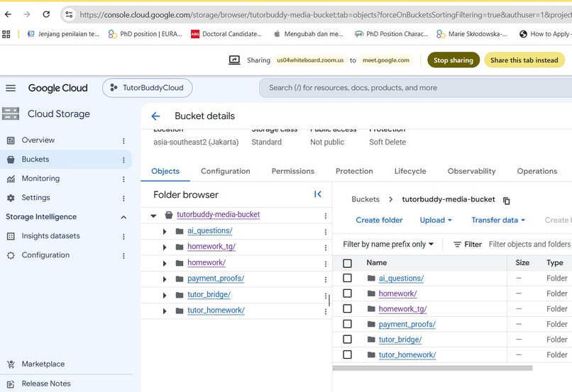Click the Stop sharing button
Screen dimensions: 572x392
[453, 60]
